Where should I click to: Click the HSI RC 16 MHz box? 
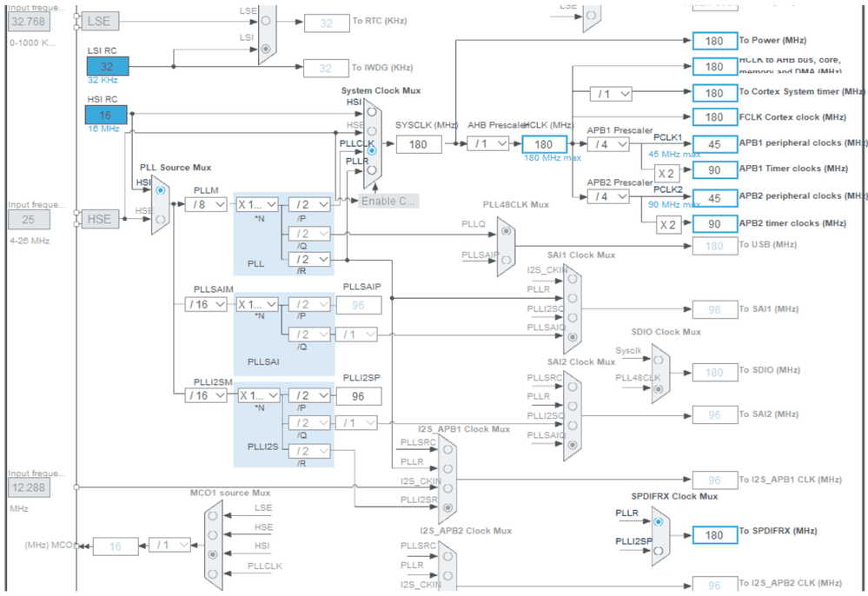(x=106, y=115)
